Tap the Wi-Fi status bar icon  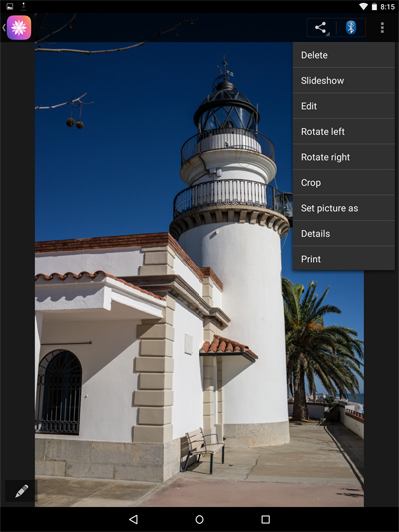point(363,6)
